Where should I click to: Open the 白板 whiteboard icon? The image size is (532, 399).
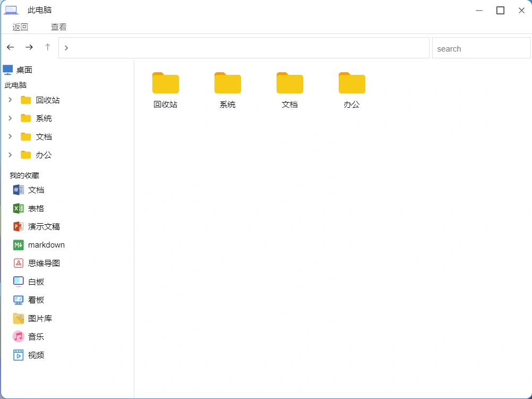(19, 282)
